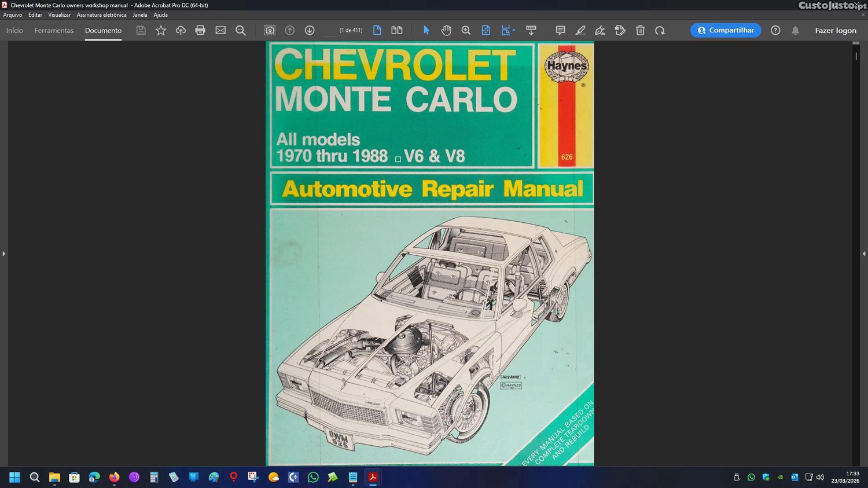This screenshot has height=488, width=868.
Task: Expand the right tools pane
Action: point(864,254)
